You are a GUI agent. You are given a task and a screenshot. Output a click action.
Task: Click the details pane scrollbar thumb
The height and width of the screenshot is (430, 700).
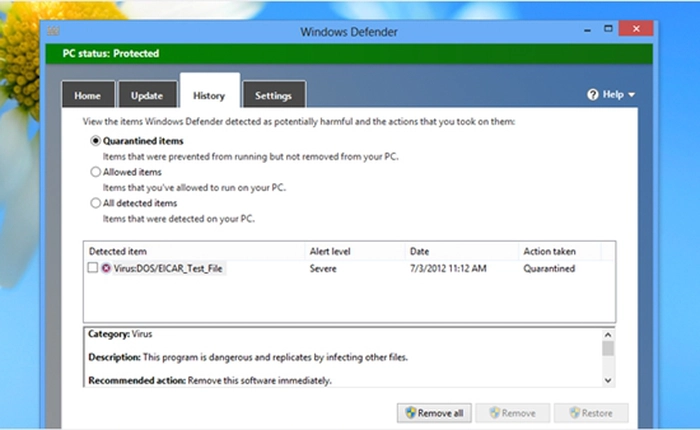click(x=608, y=348)
